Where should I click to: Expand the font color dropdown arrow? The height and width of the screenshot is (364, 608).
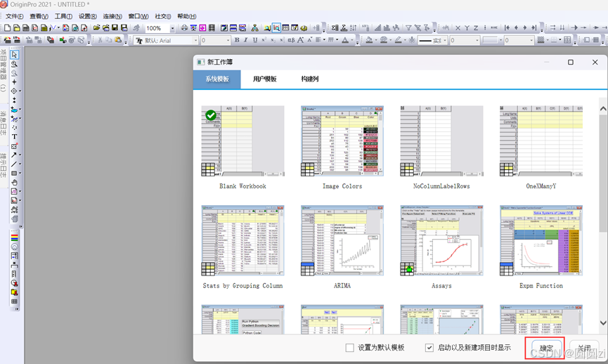pyautogui.click(x=352, y=40)
